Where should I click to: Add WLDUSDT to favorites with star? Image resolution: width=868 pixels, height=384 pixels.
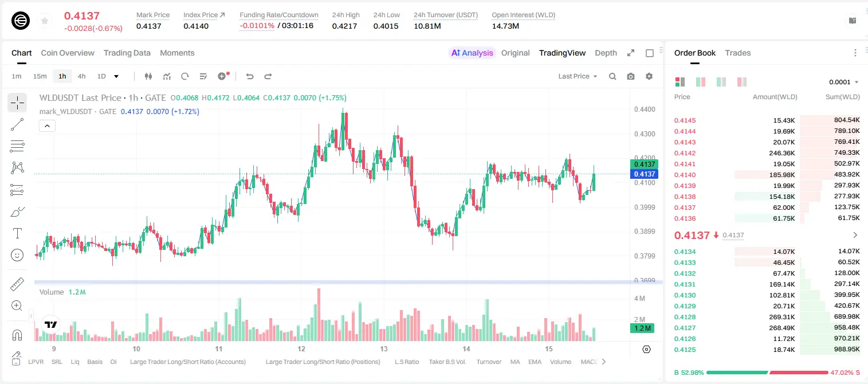45,21
